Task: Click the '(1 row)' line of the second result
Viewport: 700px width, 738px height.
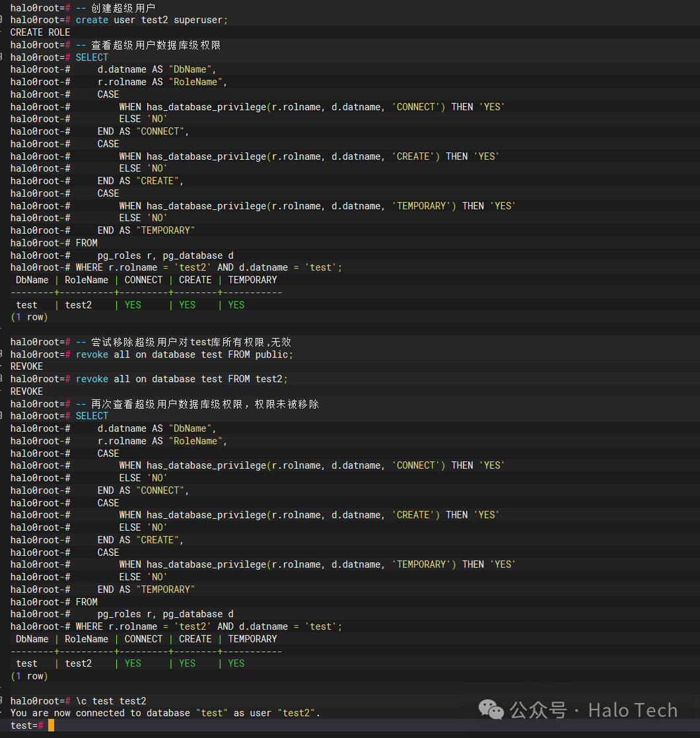Action: tap(29, 676)
